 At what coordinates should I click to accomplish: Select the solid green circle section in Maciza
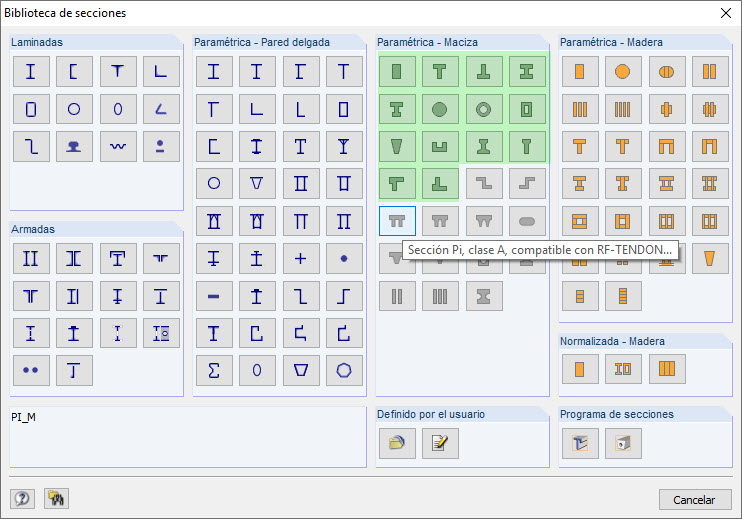point(441,109)
